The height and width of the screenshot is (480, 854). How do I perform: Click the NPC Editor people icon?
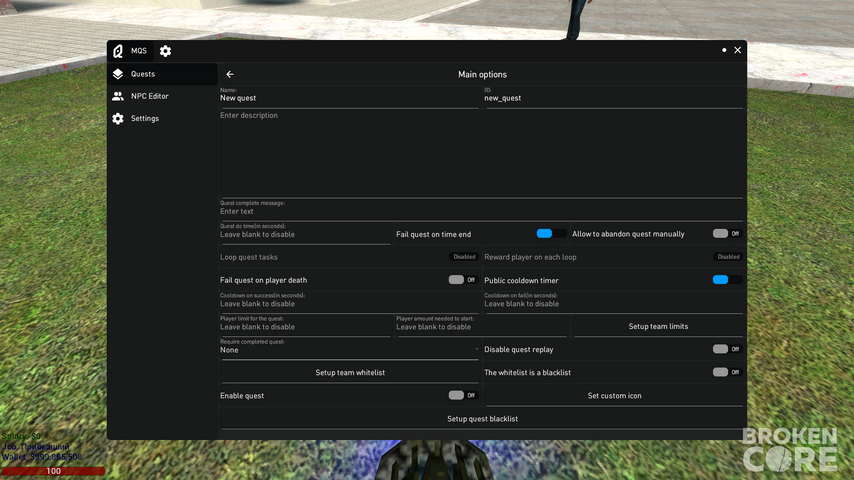point(118,96)
